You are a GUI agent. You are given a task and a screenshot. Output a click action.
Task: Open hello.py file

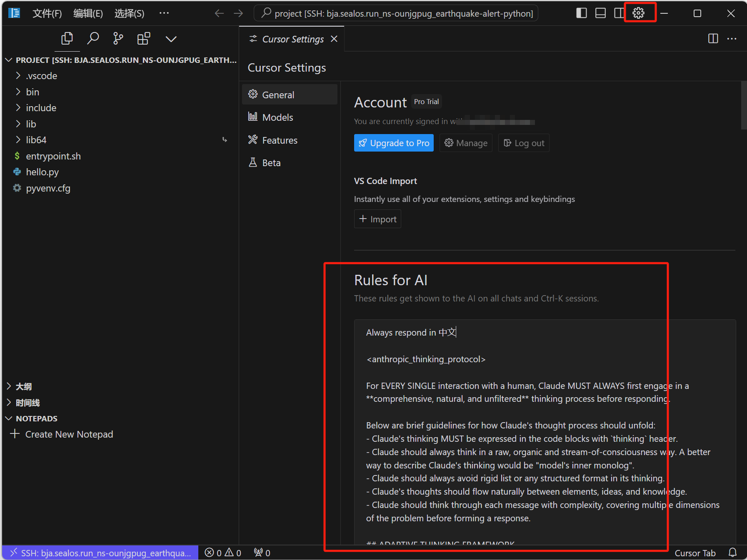pos(120,172)
